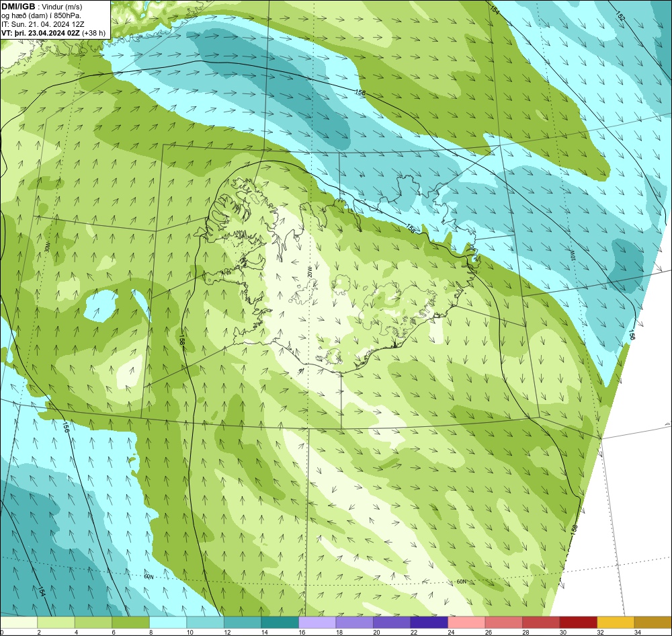Click the light green 2–4 m/s legend swatch
Screen dimensions: 672x636
(x=56, y=623)
